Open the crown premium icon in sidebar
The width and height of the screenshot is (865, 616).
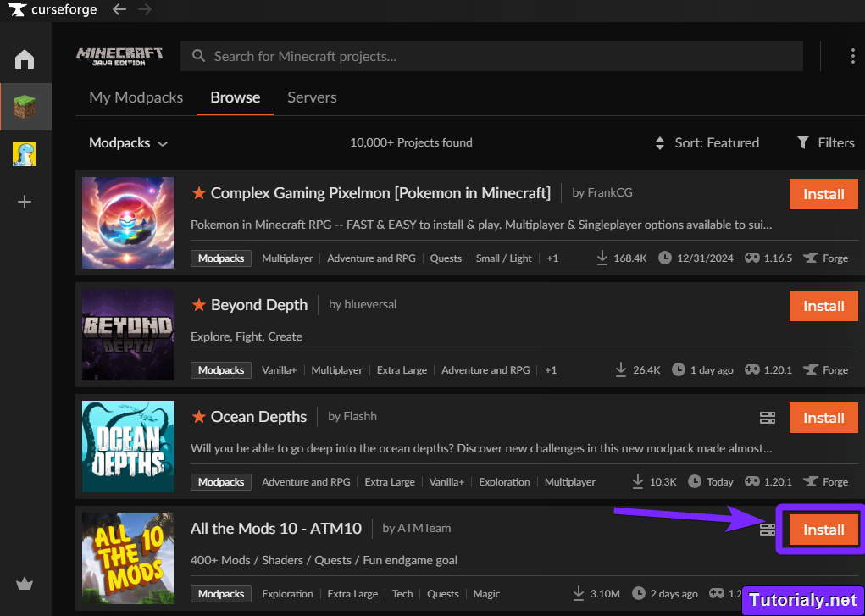click(x=25, y=584)
